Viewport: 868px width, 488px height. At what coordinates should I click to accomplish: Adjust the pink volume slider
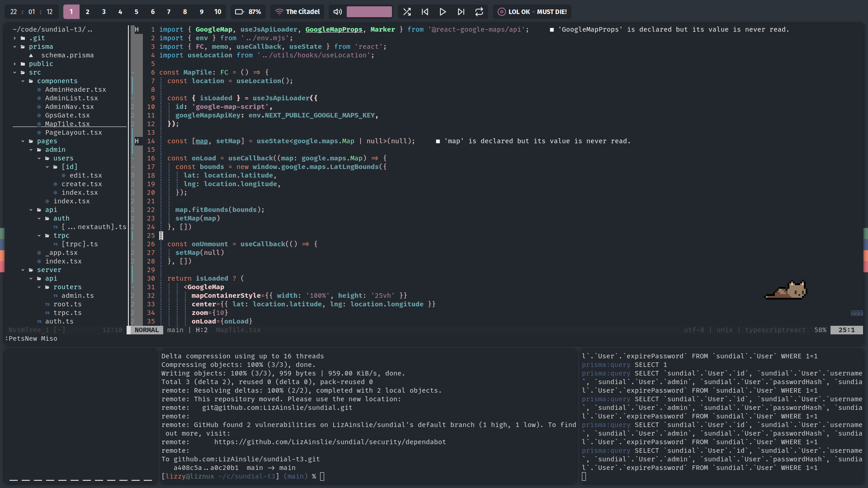click(369, 12)
